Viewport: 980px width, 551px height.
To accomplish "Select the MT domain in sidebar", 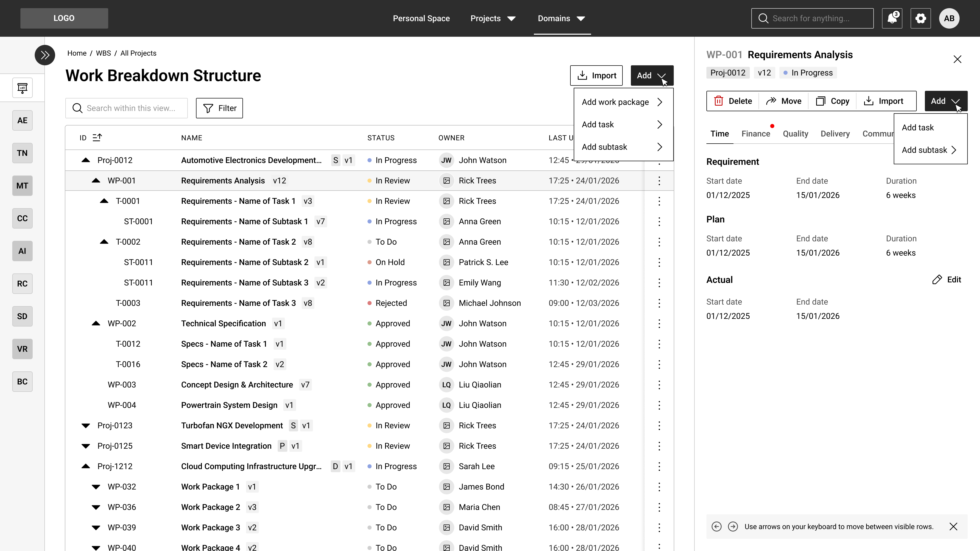I will coord(22,186).
